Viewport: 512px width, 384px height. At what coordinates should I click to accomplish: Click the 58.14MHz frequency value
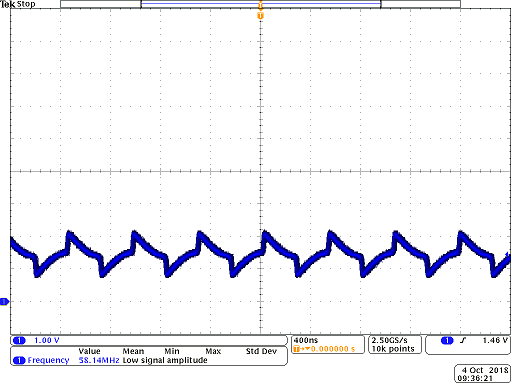pyautogui.click(x=99, y=360)
